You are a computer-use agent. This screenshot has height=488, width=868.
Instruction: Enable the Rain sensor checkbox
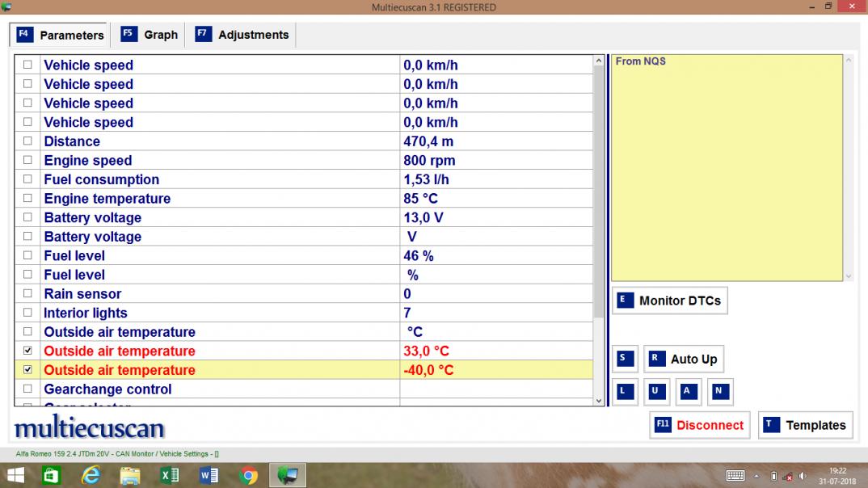(27, 293)
